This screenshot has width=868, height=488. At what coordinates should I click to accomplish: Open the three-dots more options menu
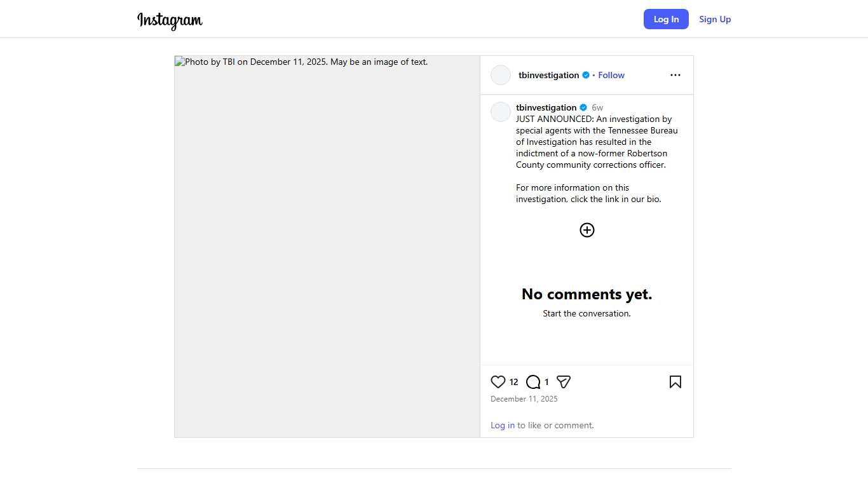(x=675, y=75)
